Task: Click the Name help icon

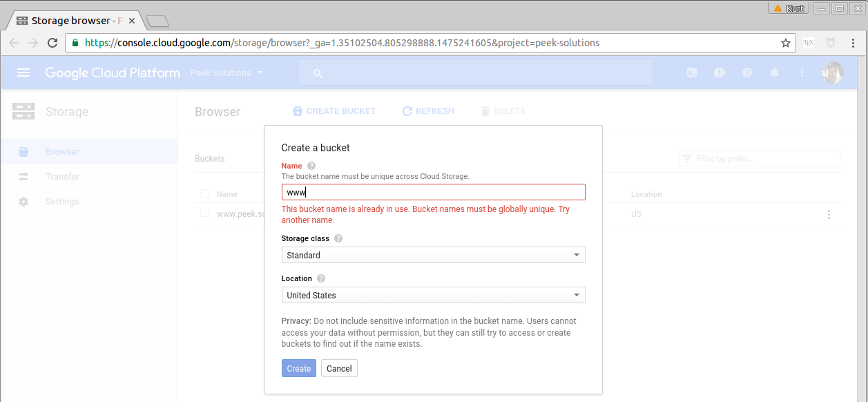Action: click(311, 166)
